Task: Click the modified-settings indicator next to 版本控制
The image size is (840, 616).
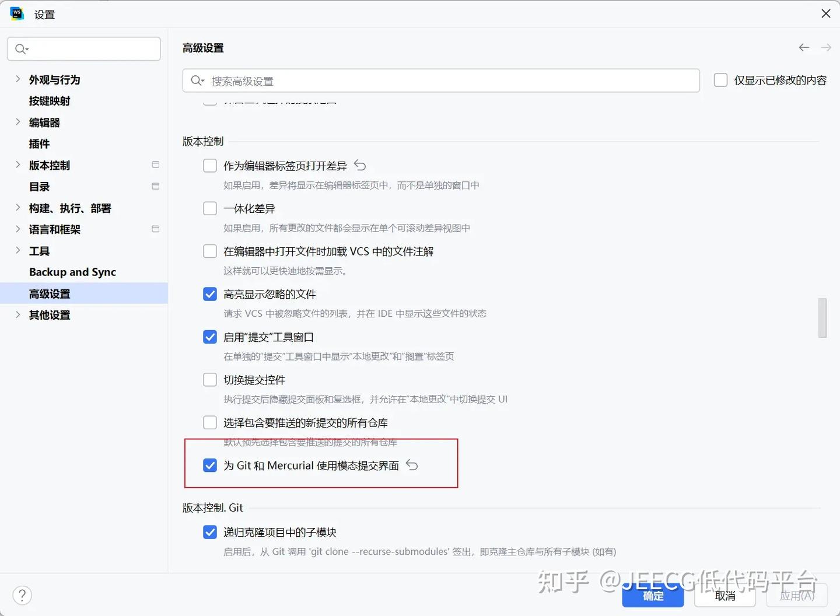Action: point(155,164)
